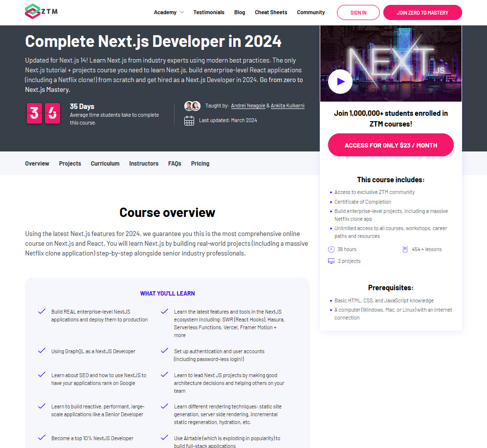
Task: Go to the Blog page
Action: pos(240,12)
